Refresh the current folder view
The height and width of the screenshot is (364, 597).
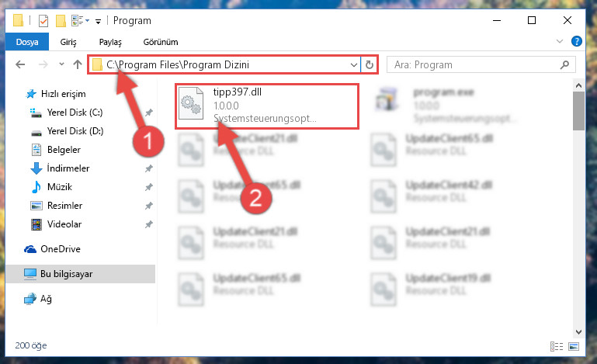tap(369, 64)
